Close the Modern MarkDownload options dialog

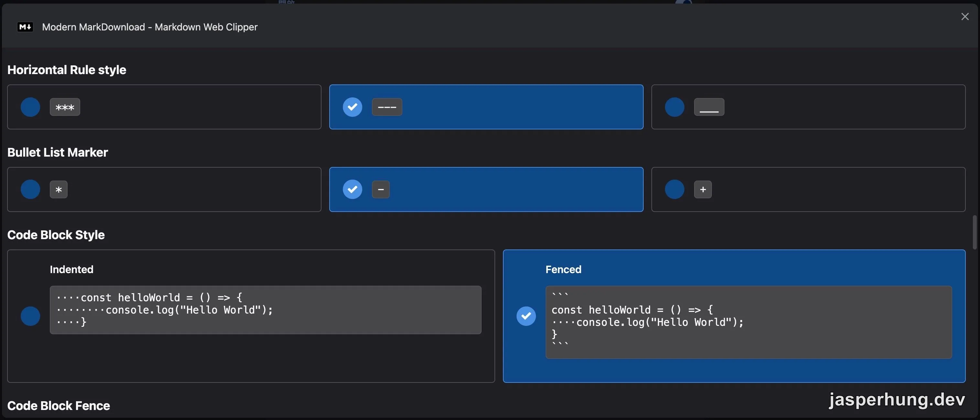pyautogui.click(x=965, y=17)
